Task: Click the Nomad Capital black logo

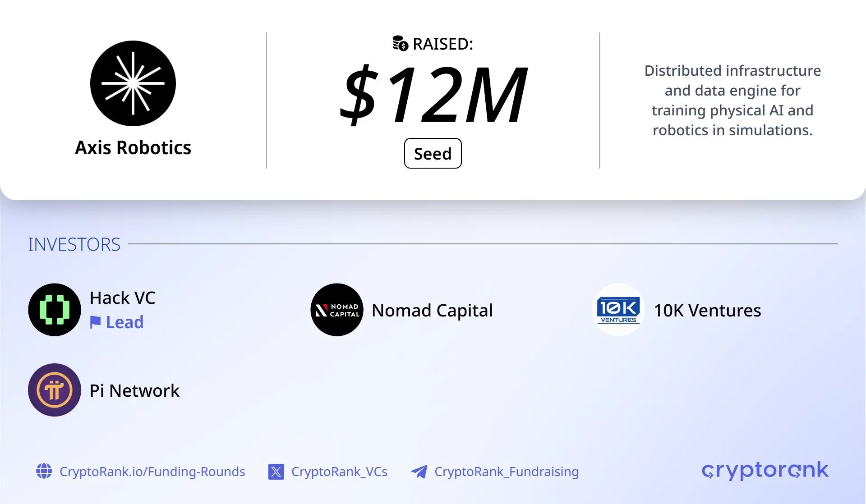Action: coord(337,310)
